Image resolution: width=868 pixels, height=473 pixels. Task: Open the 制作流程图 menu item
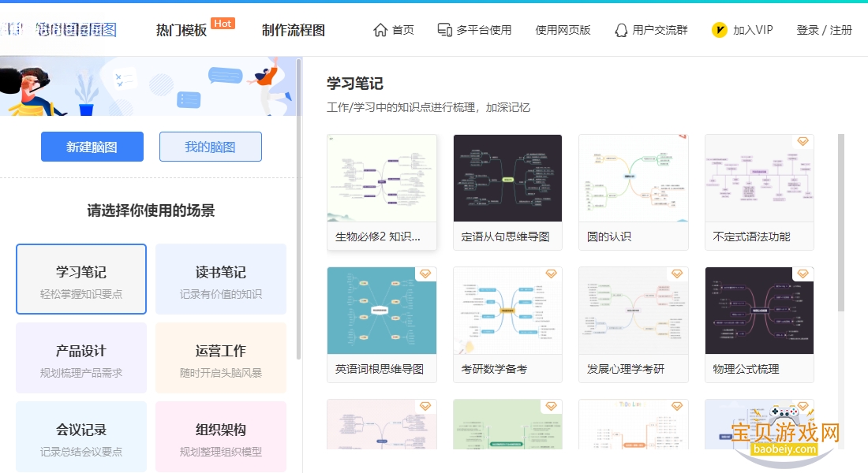point(294,30)
